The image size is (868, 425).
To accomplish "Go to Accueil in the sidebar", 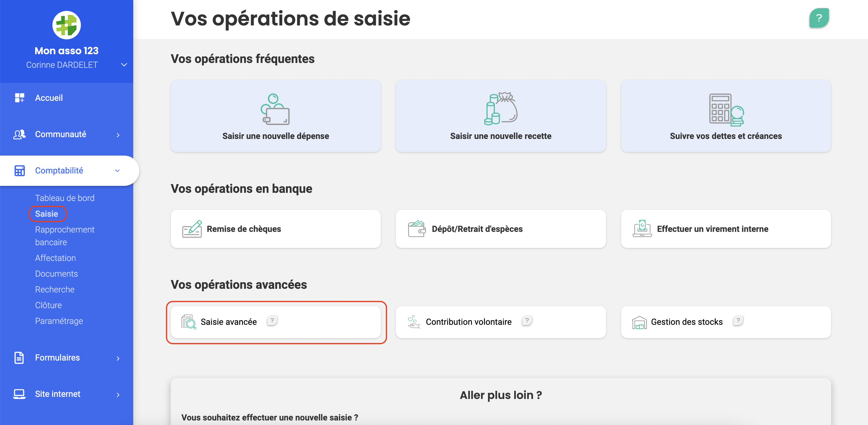I will point(49,98).
